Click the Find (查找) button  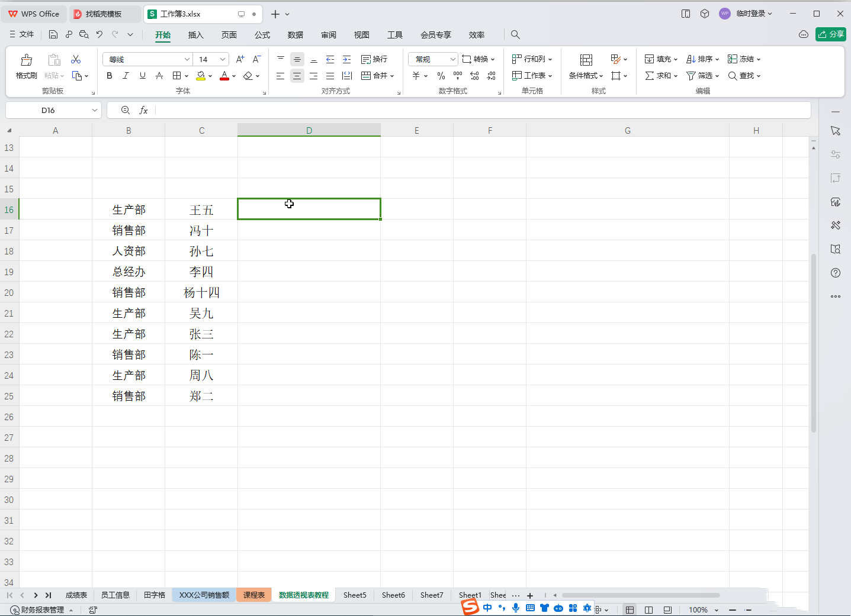(x=744, y=76)
